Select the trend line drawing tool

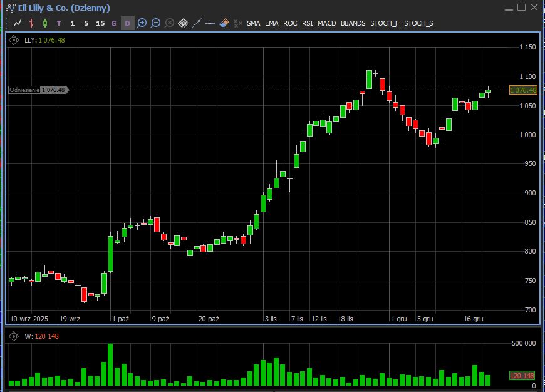click(x=197, y=23)
